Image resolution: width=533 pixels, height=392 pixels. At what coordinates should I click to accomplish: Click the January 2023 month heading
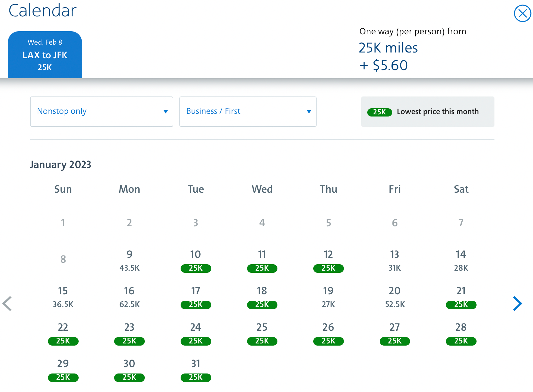60,164
